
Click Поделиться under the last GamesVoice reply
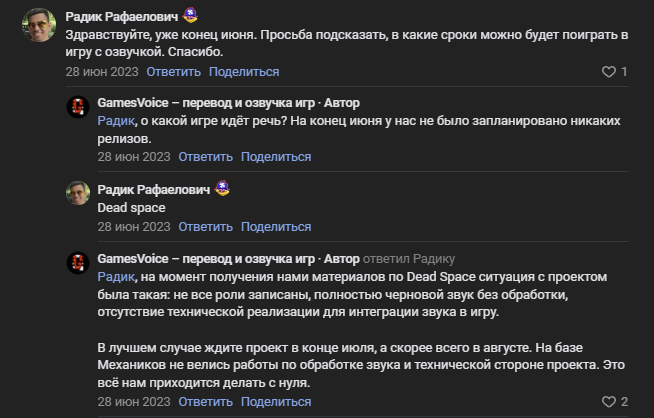(x=276, y=402)
